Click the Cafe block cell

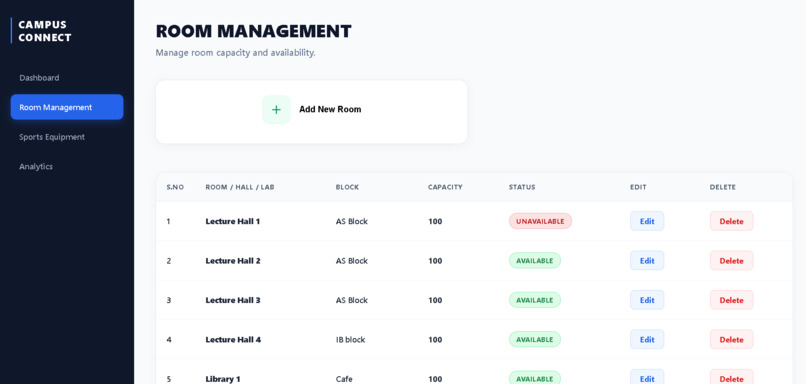(344, 379)
